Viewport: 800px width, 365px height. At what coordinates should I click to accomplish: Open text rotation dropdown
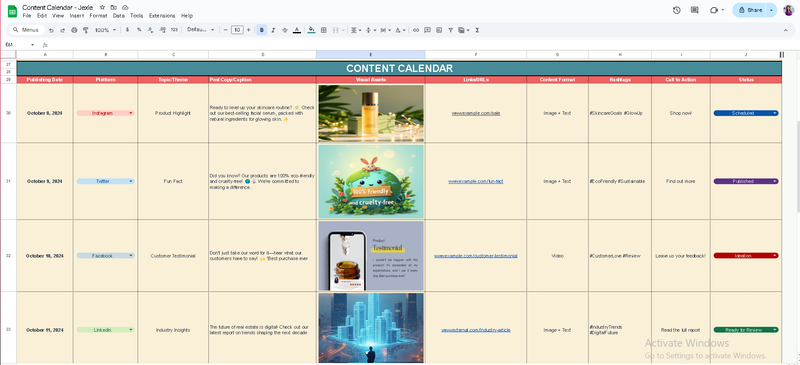tap(400, 30)
